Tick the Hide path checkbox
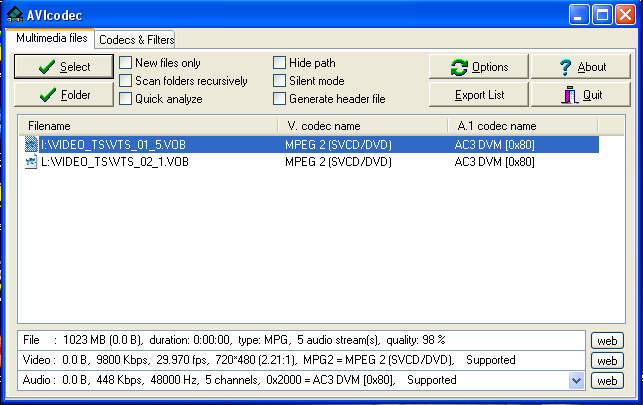The image size is (643, 405). (279, 63)
